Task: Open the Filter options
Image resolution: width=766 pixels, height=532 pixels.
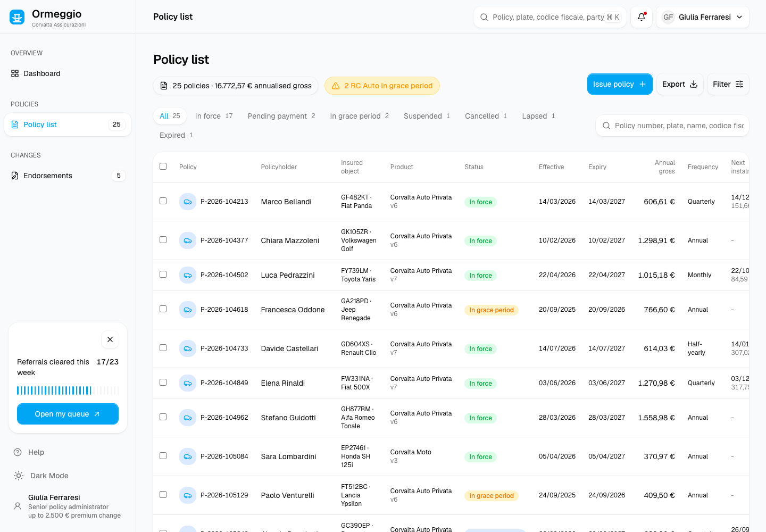Action: pyautogui.click(x=728, y=84)
